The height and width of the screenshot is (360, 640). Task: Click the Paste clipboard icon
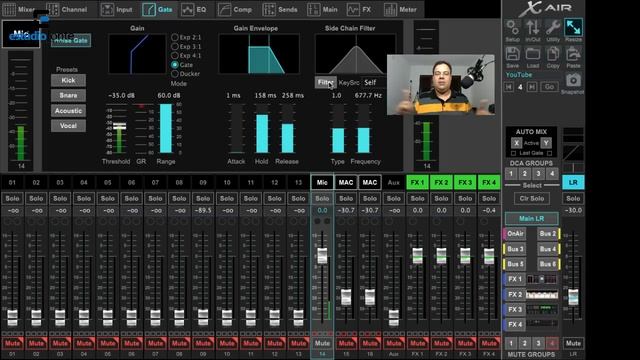[573, 54]
